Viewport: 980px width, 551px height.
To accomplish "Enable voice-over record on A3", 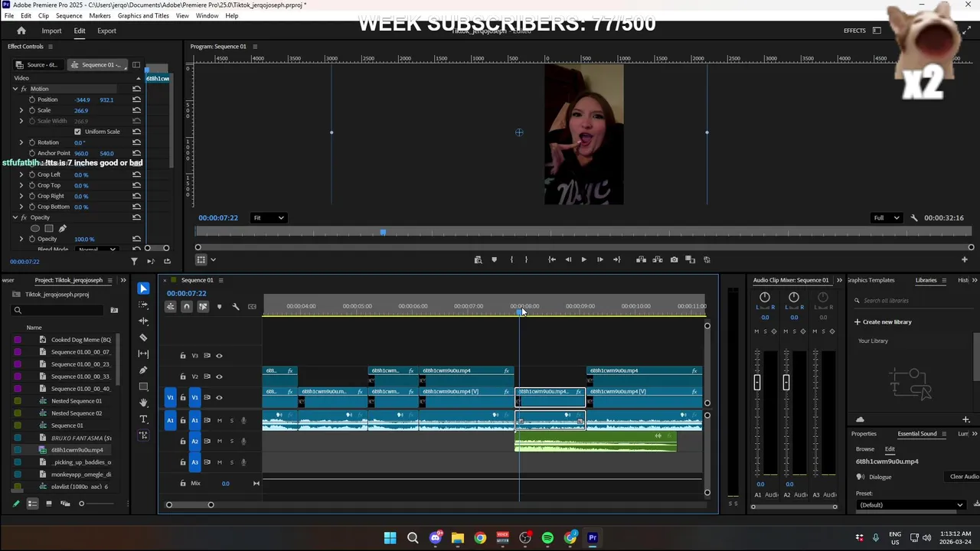I will [244, 462].
